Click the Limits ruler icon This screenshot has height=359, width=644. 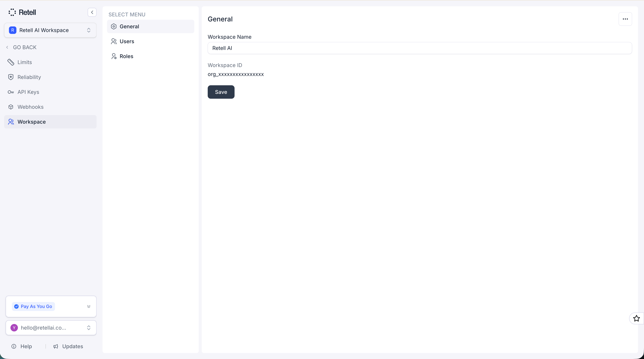[x=11, y=62]
